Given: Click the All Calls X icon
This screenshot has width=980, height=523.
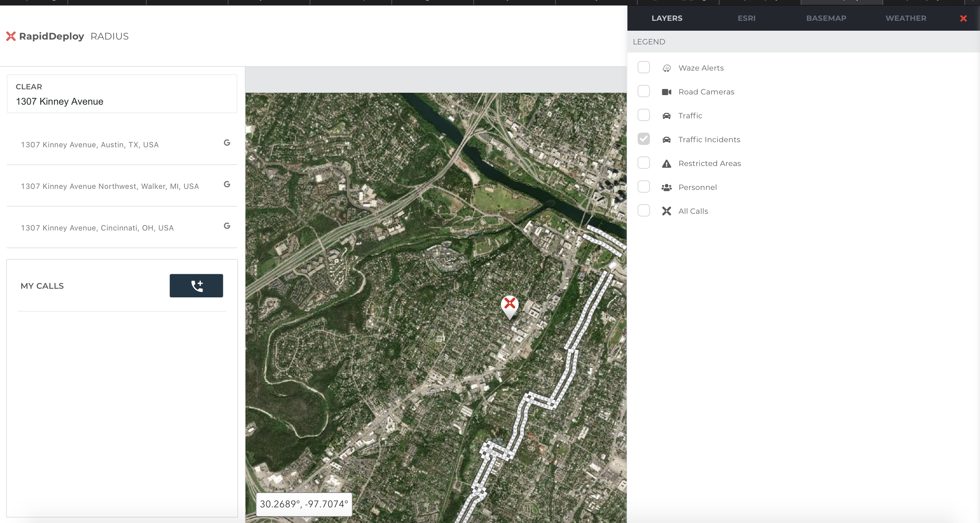Looking at the screenshot, I should tap(666, 211).
